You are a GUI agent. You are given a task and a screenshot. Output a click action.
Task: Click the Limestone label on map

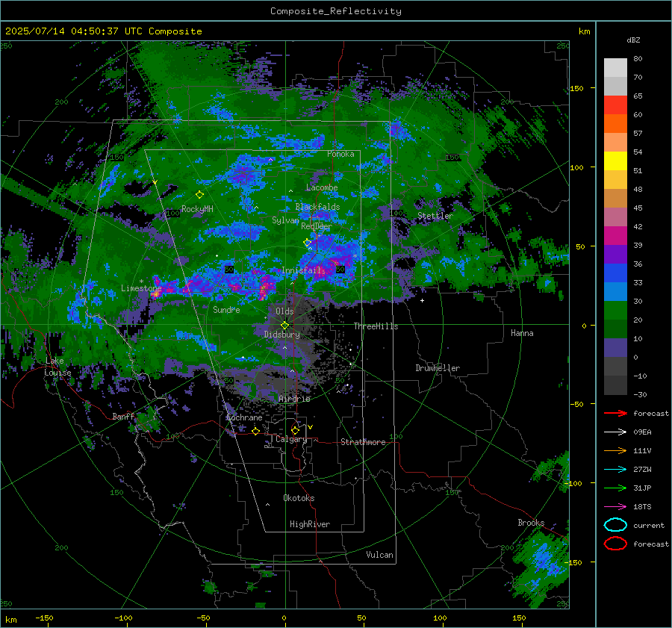point(141,288)
